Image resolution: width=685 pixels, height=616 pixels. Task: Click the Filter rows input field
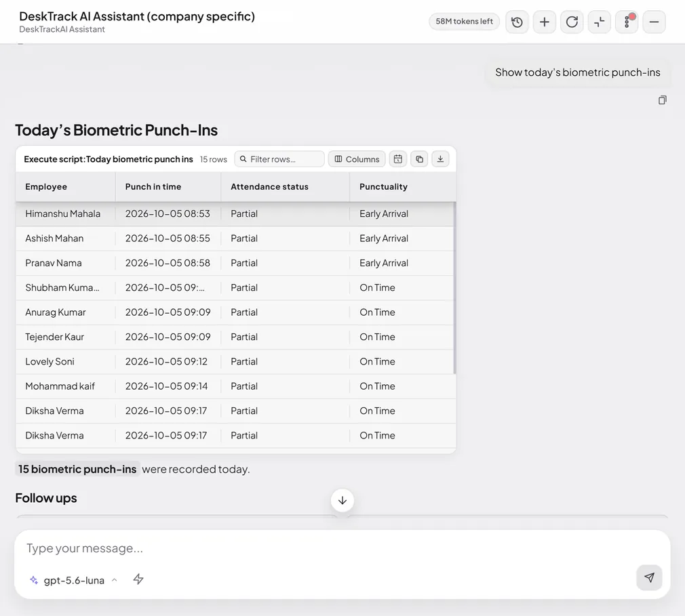pyautogui.click(x=279, y=159)
